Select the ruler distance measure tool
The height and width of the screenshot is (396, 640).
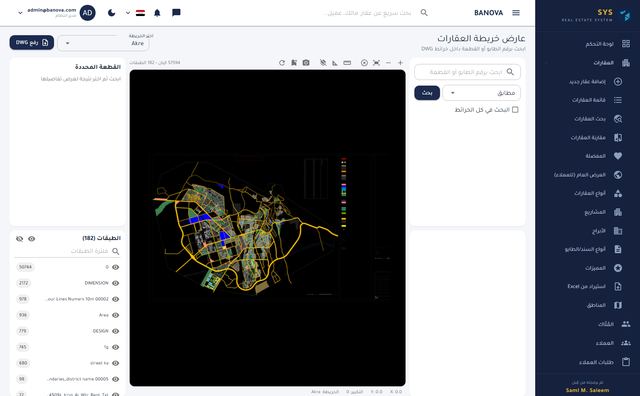(x=347, y=63)
